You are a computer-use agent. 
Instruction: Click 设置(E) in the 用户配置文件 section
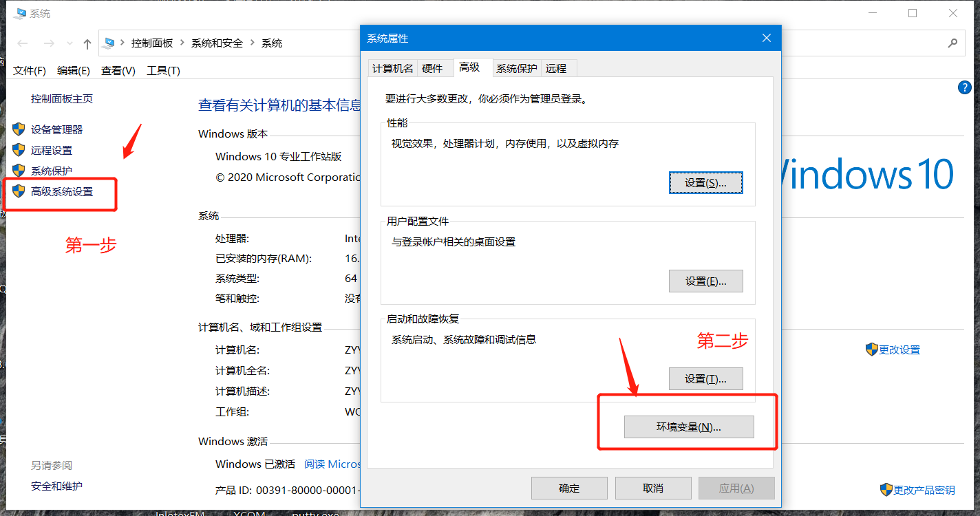[x=706, y=281]
